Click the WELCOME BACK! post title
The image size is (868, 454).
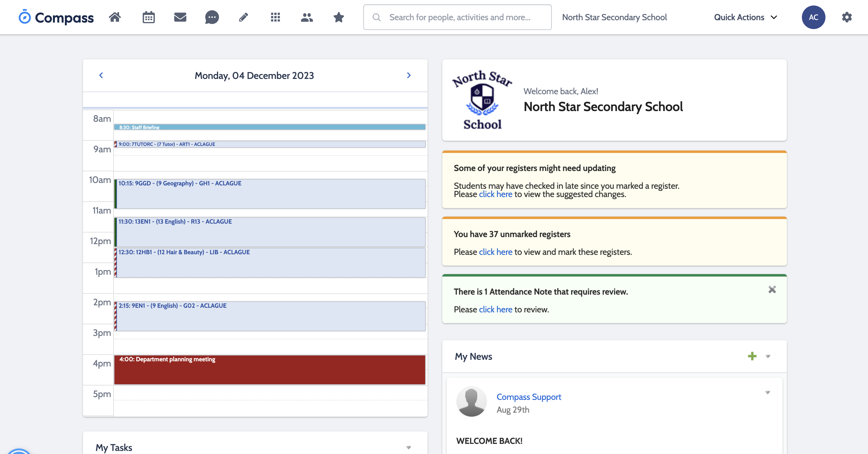tap(489, 441)
